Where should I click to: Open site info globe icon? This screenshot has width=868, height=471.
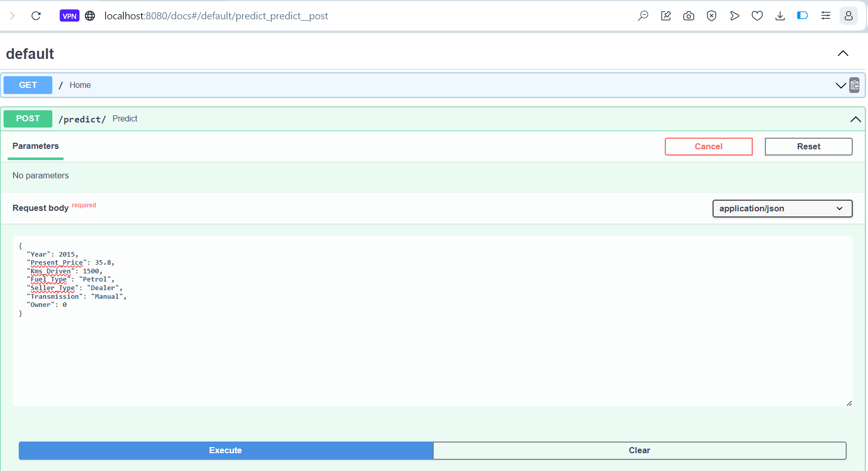click(x=90, y=16)
